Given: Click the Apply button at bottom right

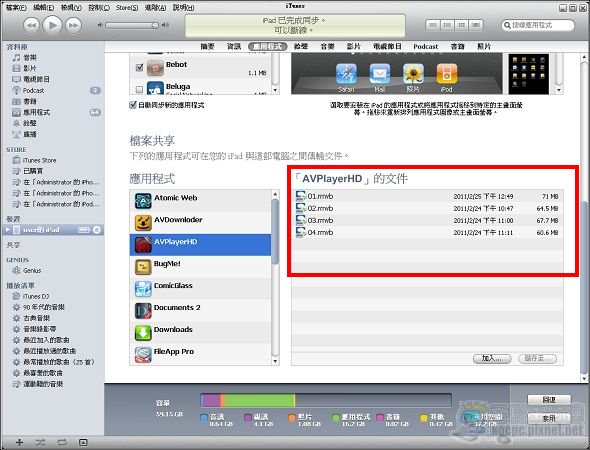Looking at the screenshot, I should [x=549, y=418].
